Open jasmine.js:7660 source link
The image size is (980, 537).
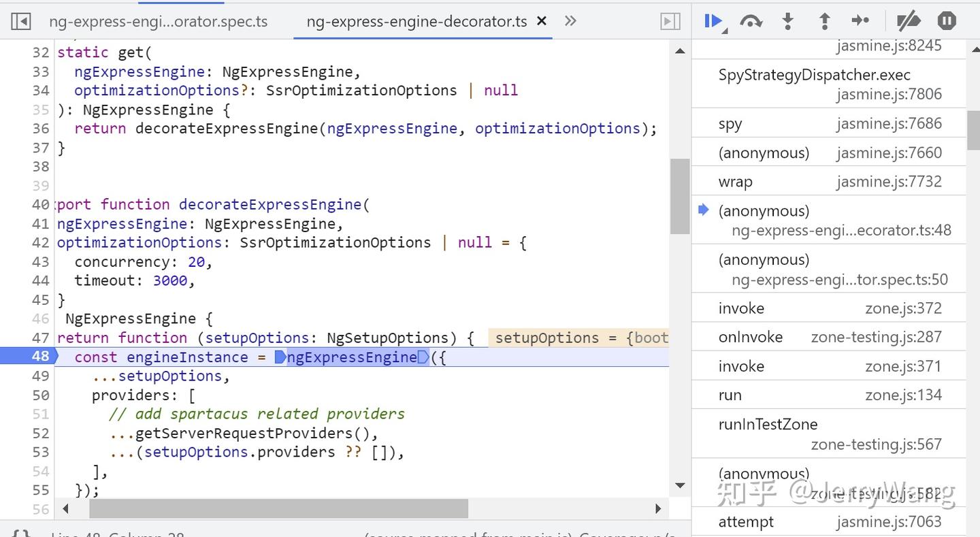[889, 152]
